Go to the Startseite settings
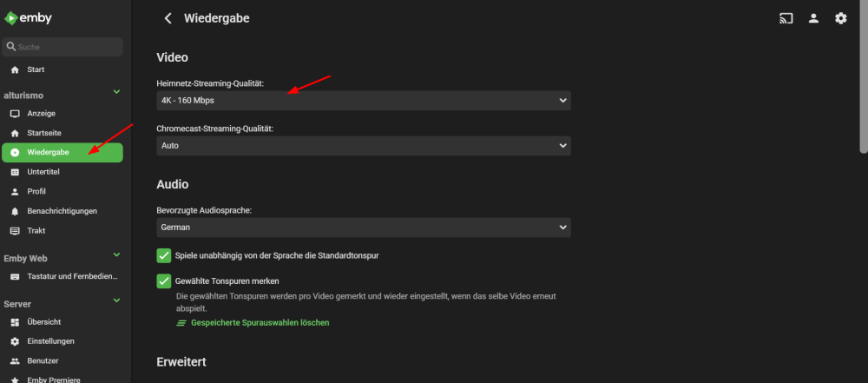The height and width of the screenshot is (383, 868). tap(62, 133)
